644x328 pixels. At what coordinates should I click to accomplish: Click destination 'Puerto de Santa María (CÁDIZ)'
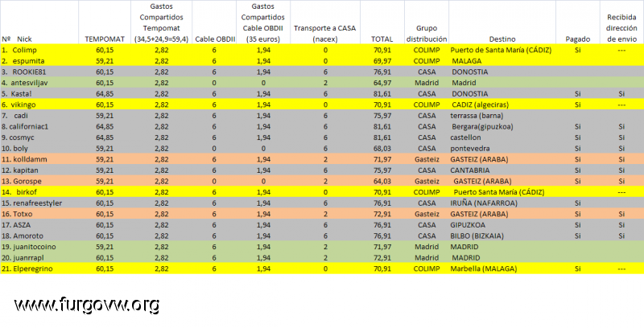(501, 50)
